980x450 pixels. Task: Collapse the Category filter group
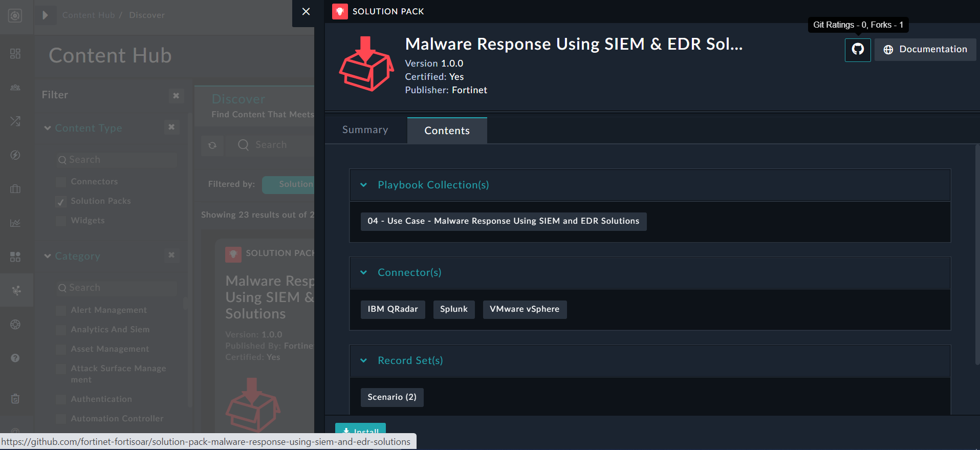point(48,256)
